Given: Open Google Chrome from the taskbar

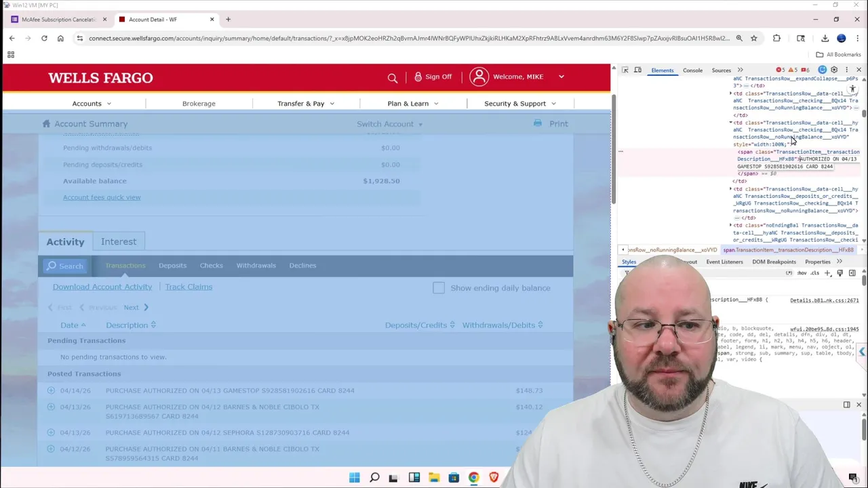Looking at the screenshot, I should 473,478.
